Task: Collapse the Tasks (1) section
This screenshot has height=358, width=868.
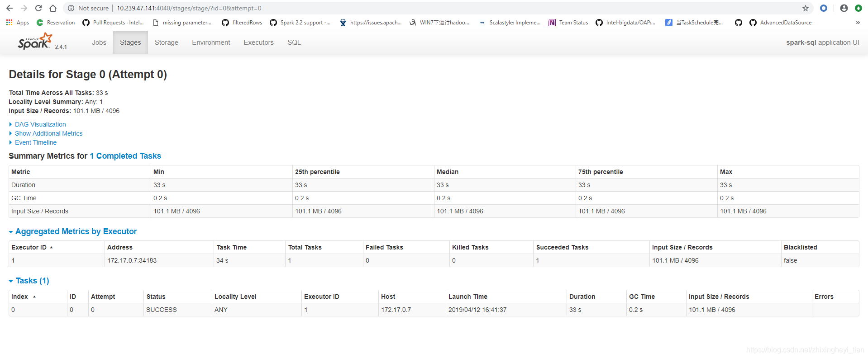Action: coord(32,281)
